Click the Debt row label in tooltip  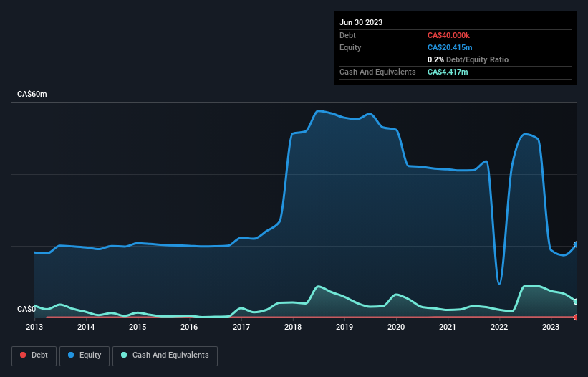click(347, 35)
